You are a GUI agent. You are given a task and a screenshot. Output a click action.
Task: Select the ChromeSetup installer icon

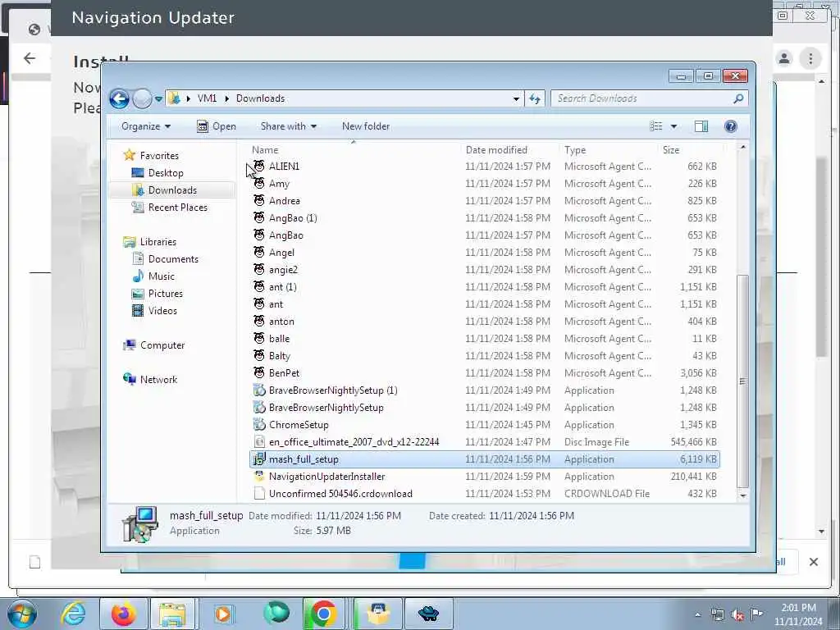pyautogui.click(x=259, y=425)
